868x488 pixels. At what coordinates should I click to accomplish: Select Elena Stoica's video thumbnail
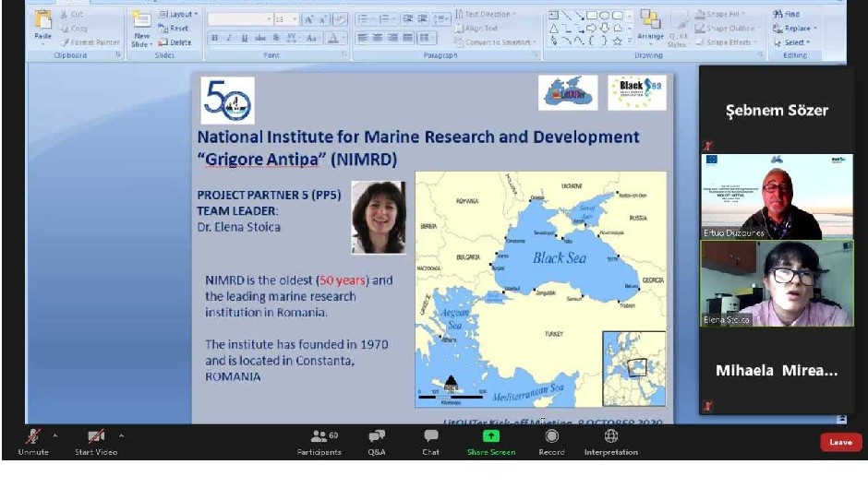tap(776, 283)
